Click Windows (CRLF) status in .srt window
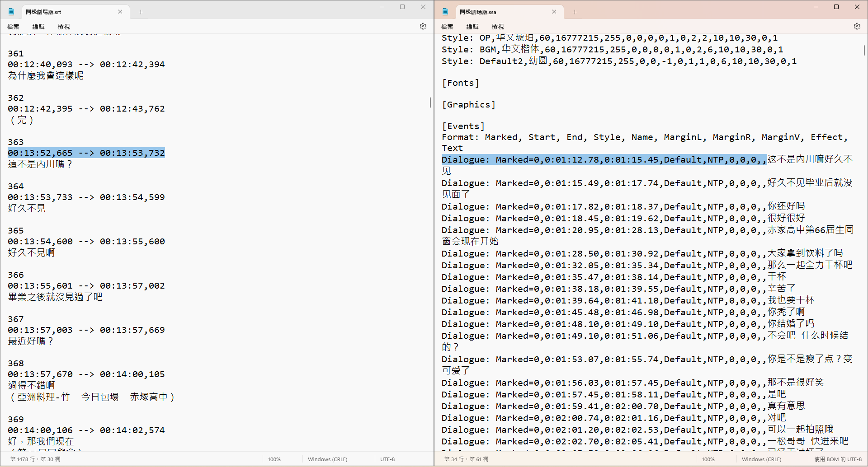 [327, 459]
